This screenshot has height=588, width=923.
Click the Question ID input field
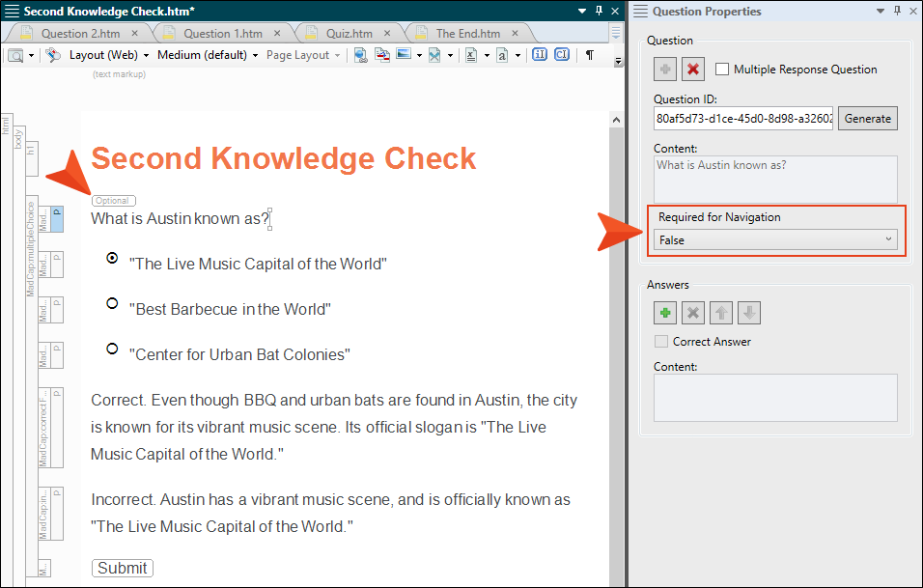743,119
